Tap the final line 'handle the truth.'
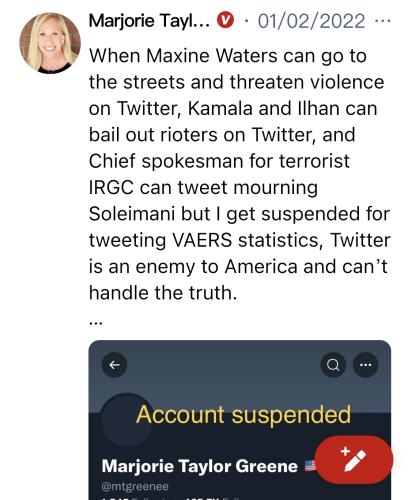This screenshot has height=500, width=408. [x=163, y=293]
